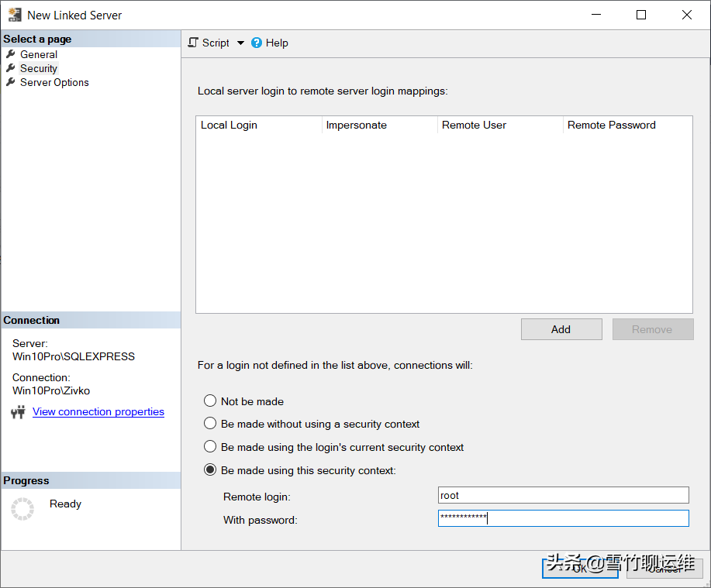
Task: Click the icon next to View connection properties
Action: click(x=19, y=411)
